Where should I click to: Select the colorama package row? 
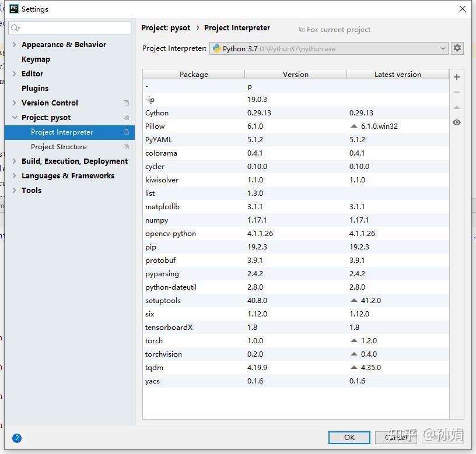(x=296, y=153)
